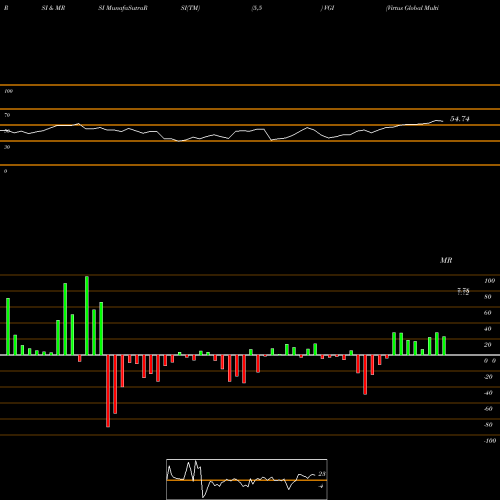Click the '(5,5' parameter text
This screenshot has height=500, width=500.
point(257,8)
